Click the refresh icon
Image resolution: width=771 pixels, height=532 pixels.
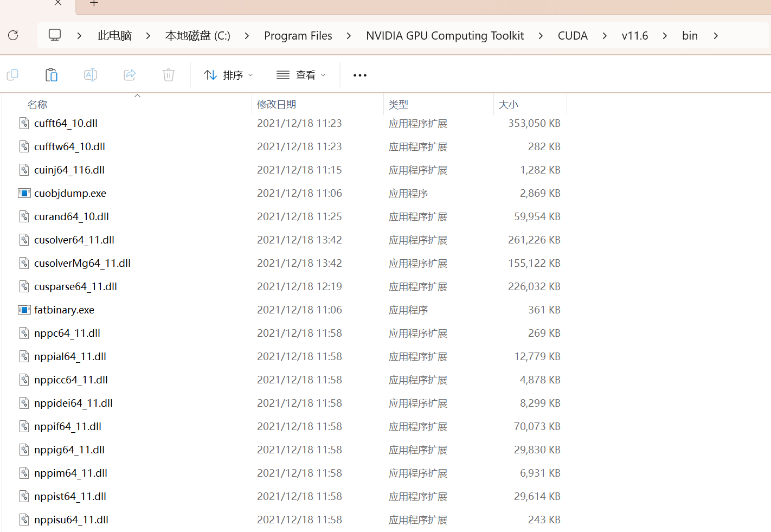click(x=13, y=35)
